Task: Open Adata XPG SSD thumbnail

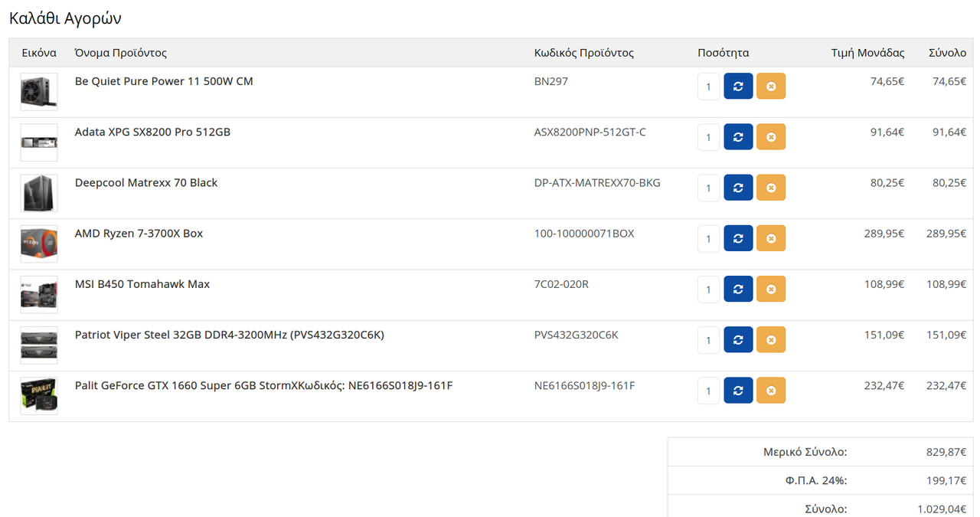Action: point(39,142)
